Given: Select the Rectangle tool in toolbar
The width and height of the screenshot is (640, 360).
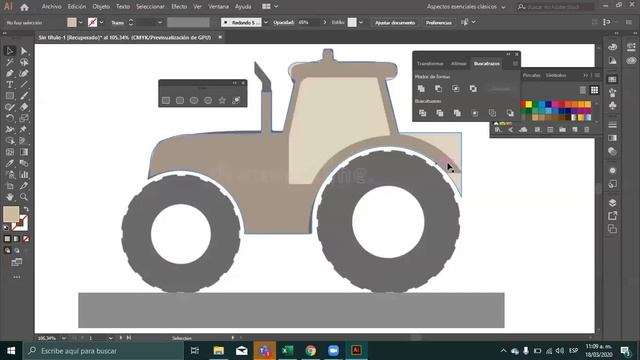Looking at the screenshot, I should pyautogui.click(x=10, y=96).
